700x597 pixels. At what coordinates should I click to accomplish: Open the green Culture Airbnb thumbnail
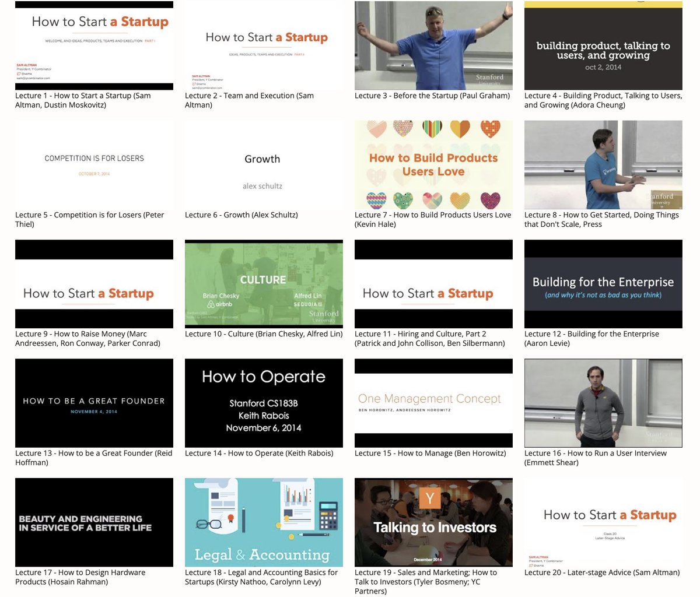point(264,284)
